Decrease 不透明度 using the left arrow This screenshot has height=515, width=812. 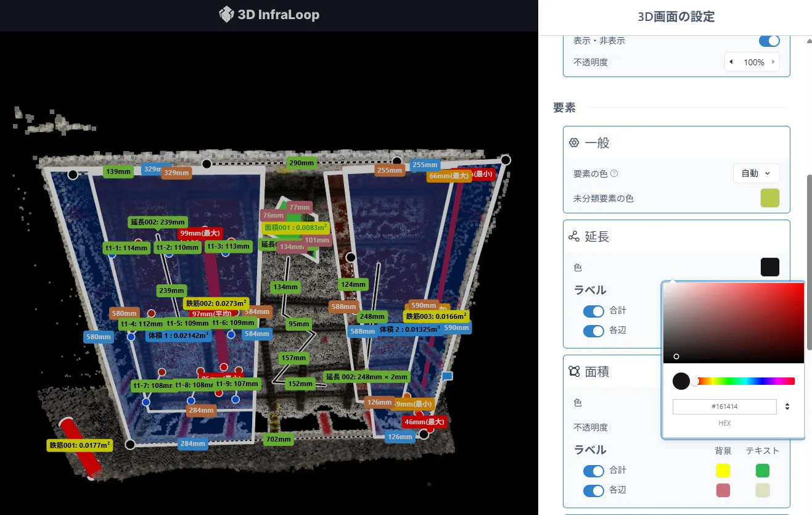731,62
